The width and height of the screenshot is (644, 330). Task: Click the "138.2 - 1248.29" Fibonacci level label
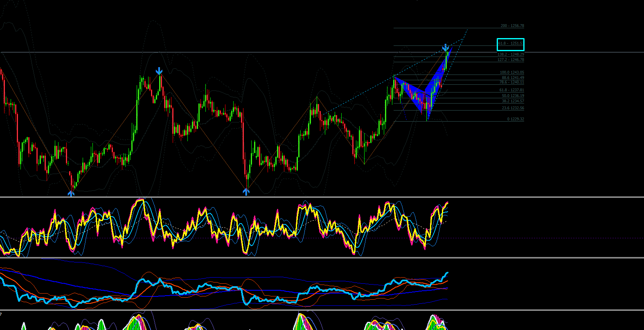click(x=511, y=54)
